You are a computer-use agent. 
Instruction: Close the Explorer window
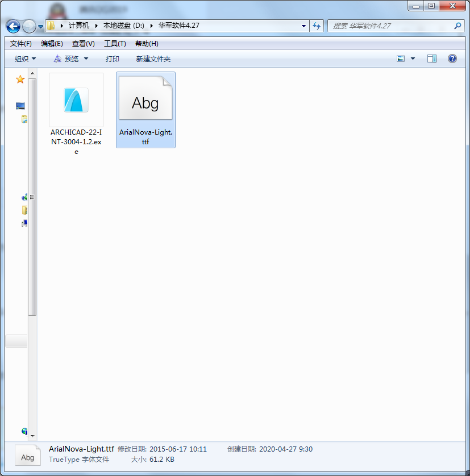(452, 6)
